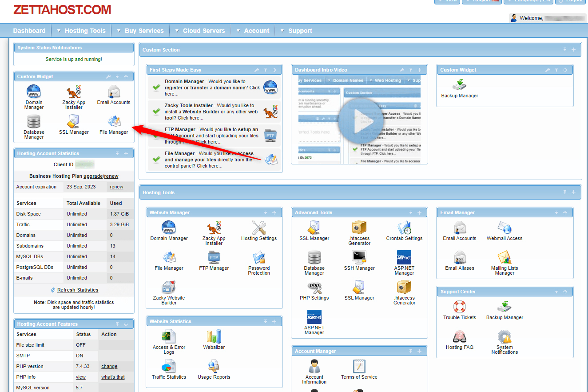Open Domain Manager in the left Custom Widget

coord(34,97)
